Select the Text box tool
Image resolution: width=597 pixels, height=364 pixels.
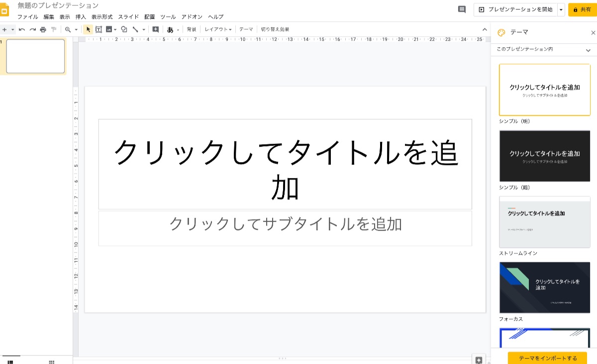tap(99, 29)
